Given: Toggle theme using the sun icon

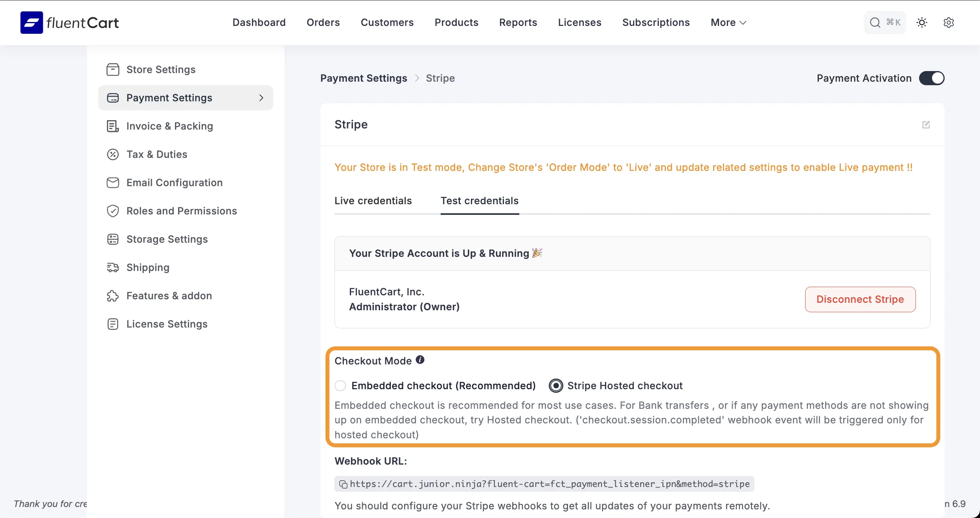Looking at the screenshot, I should [922, 22].
